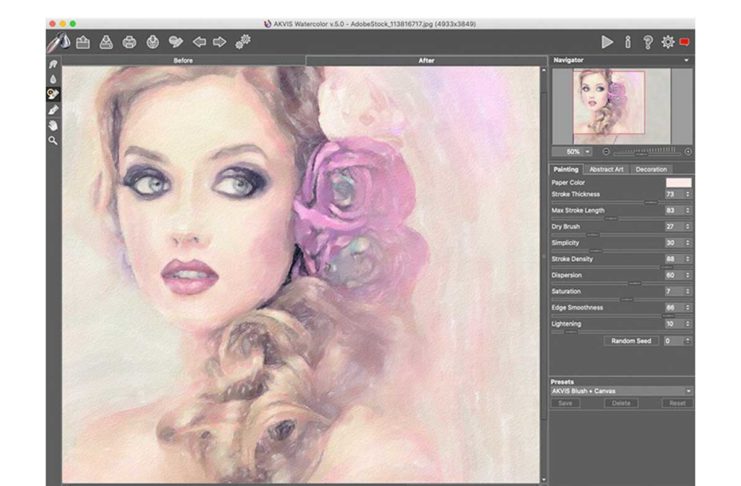Select the Zoom magnifier tool

[53, 141]
